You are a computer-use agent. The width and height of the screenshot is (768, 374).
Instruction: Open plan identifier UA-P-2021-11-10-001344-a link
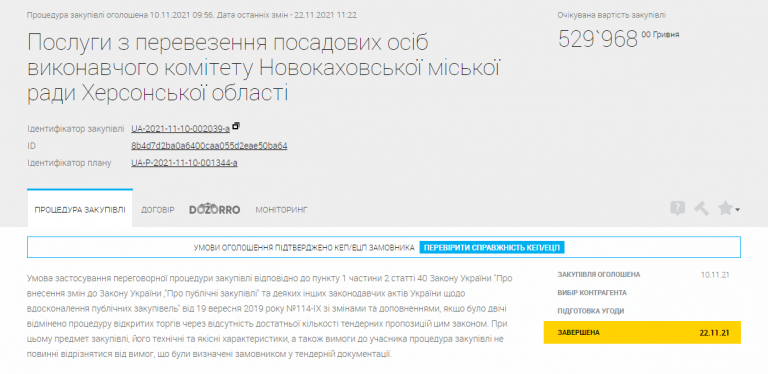pyautogui.click(x=184, y=163)
